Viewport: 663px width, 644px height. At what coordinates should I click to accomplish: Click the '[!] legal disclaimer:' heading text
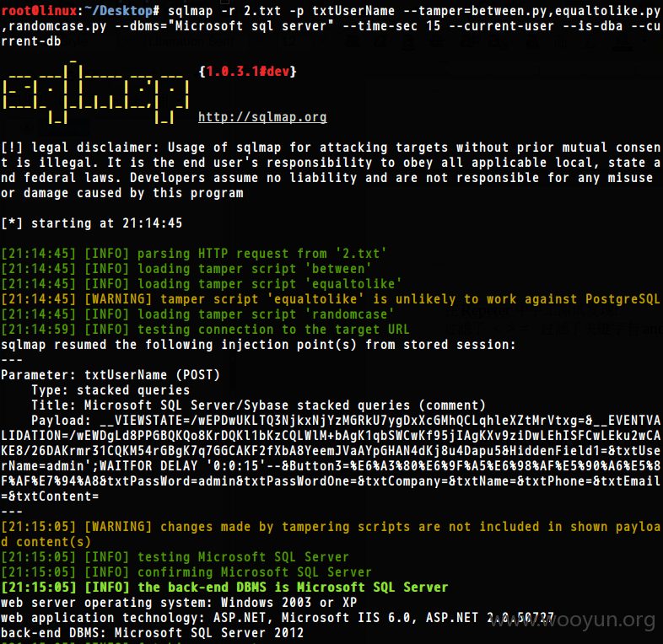click(x=80, y=147)
